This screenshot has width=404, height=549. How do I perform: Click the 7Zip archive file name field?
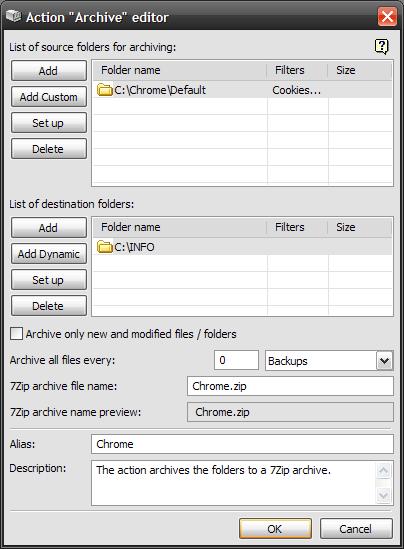[290, 386]
